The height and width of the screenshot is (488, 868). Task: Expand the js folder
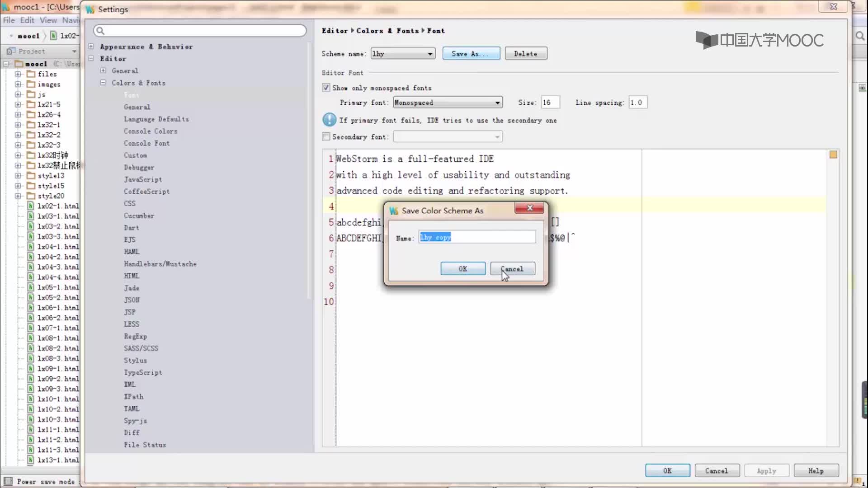18,94
